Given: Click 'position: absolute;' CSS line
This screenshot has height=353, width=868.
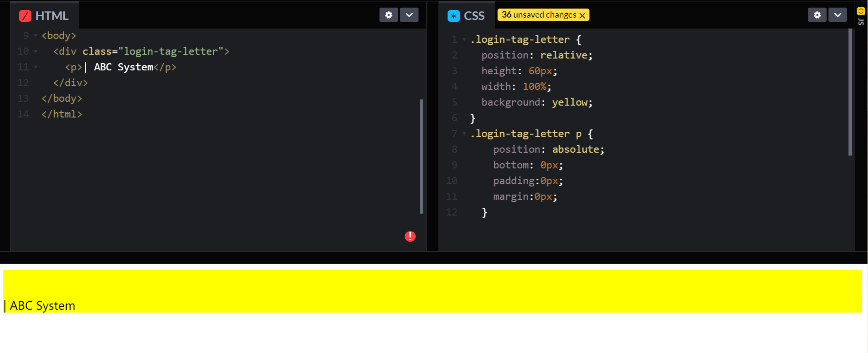Looking at the screenshot, I should tap(549, 149).
